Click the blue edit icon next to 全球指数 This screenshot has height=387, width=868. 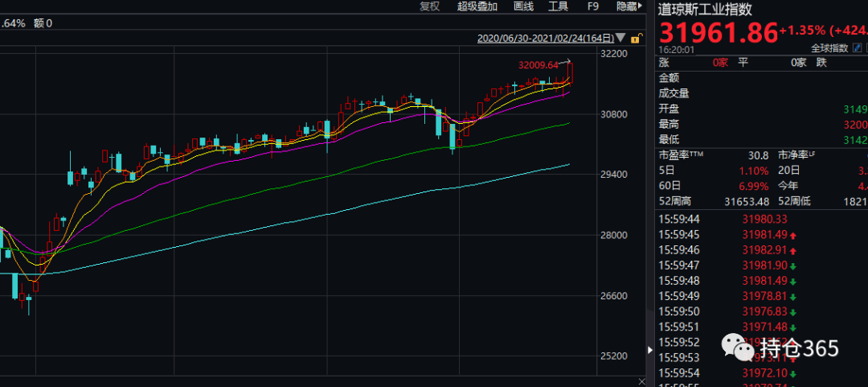coord(856,48)
